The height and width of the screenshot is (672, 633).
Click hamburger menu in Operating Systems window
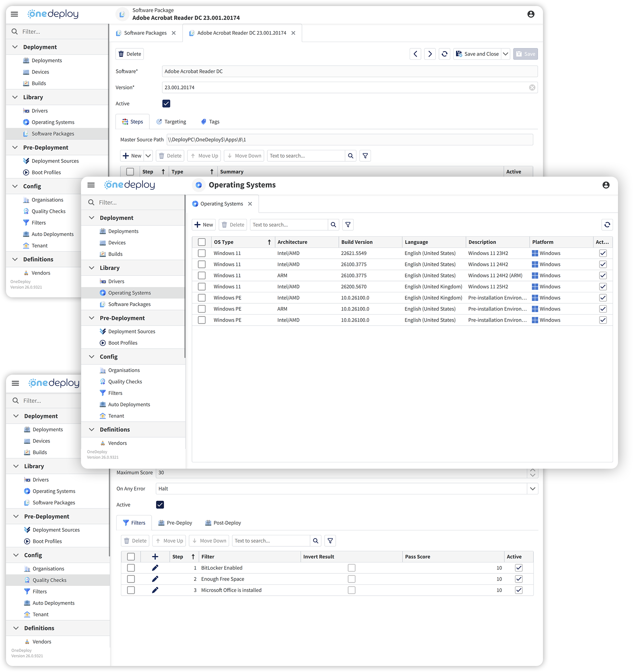click(x=91, y=185)
